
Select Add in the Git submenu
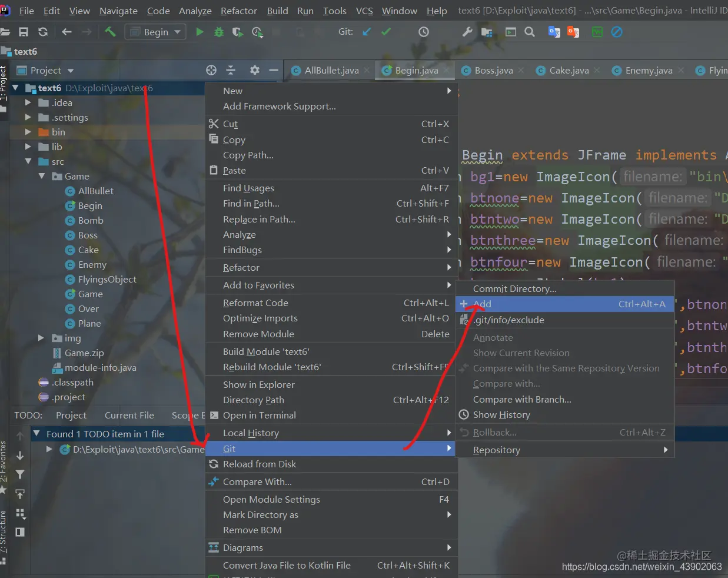pos(564,304)
